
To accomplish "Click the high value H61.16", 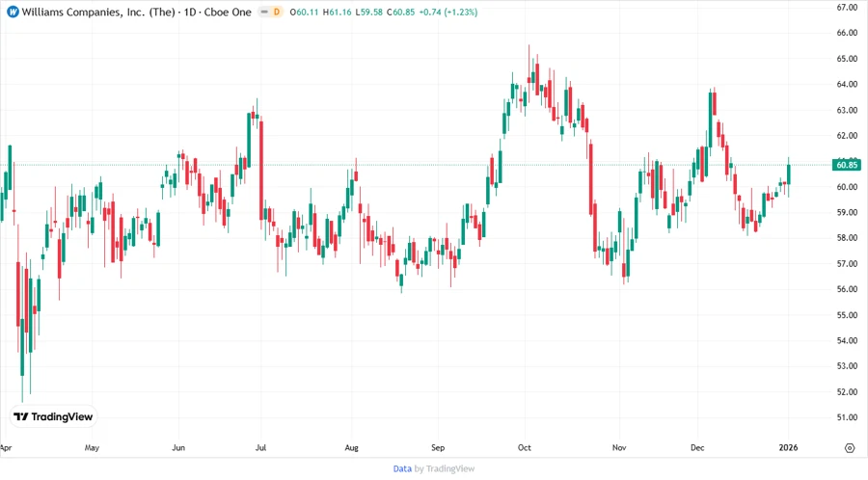I will (338, 13).
